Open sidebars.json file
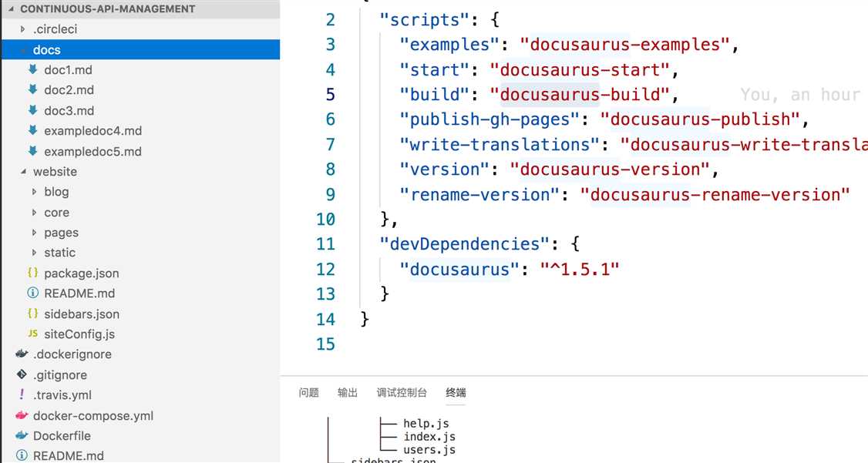The width and height of the screenshot is (868, 463). point(82,314)
